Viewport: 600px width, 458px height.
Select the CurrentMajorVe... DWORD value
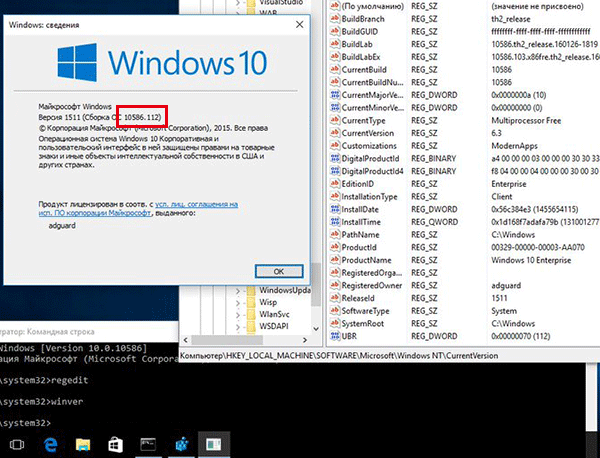[372, 95]
